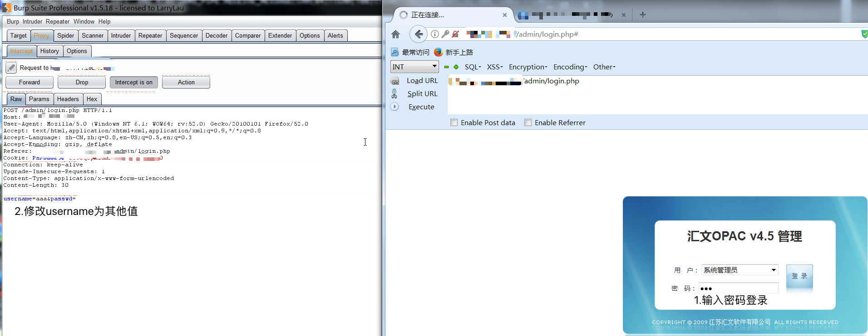This screenshot has height=336, width=868.
Task: Click the HackBar green minus icon
Action: click(447, 67)
